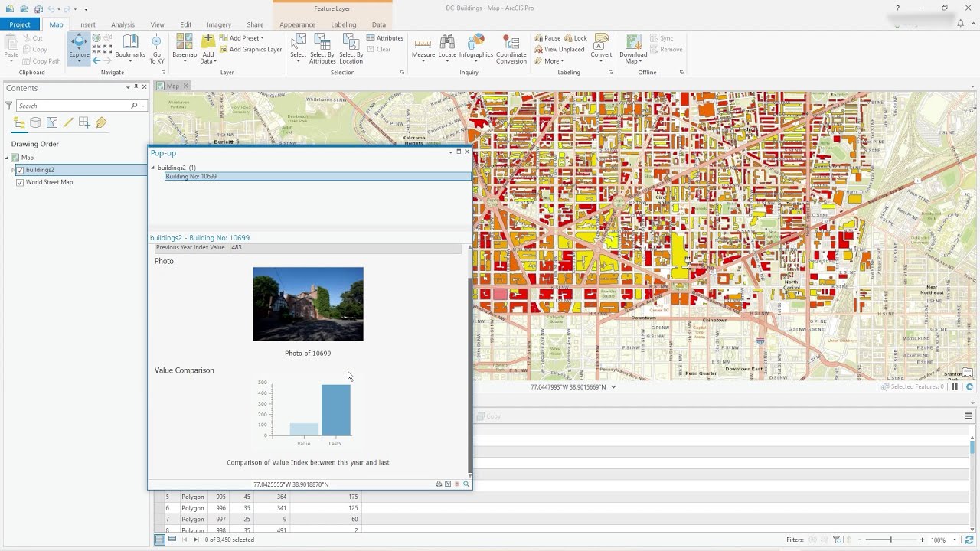980x551 pixels.
Task: Switch Contents to List By Selection
Action: pyautogui.click(x=52, y=122)
